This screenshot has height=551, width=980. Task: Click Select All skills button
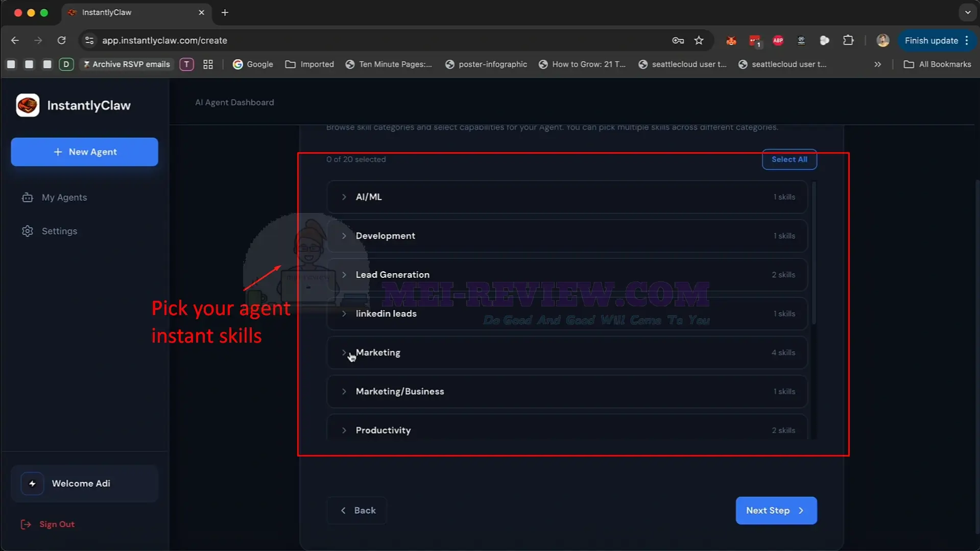(789, 159)
